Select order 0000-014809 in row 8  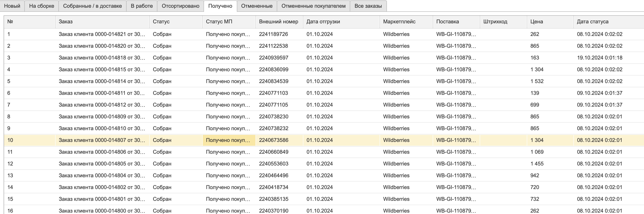(x=102, y=117)
